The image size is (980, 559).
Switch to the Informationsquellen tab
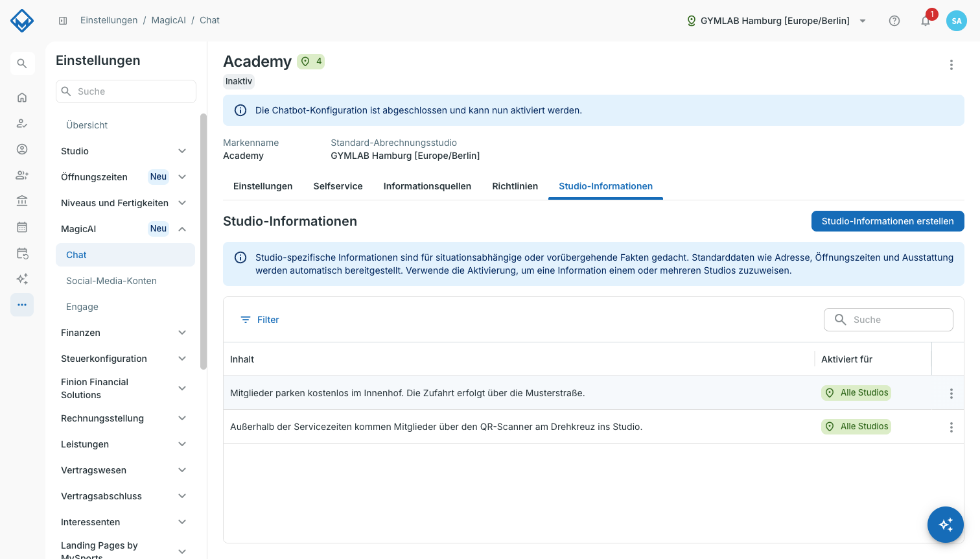pyautogui.click(x=427, y=186)
